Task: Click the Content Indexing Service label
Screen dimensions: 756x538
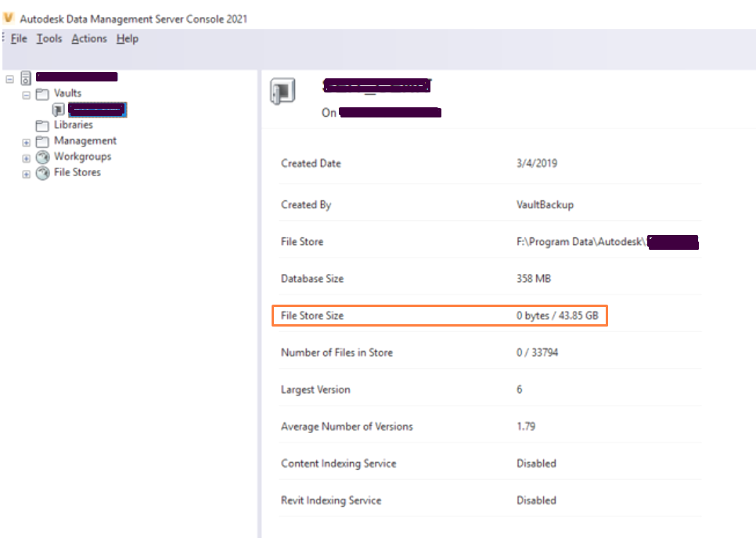Action: (x=338, y=464)
